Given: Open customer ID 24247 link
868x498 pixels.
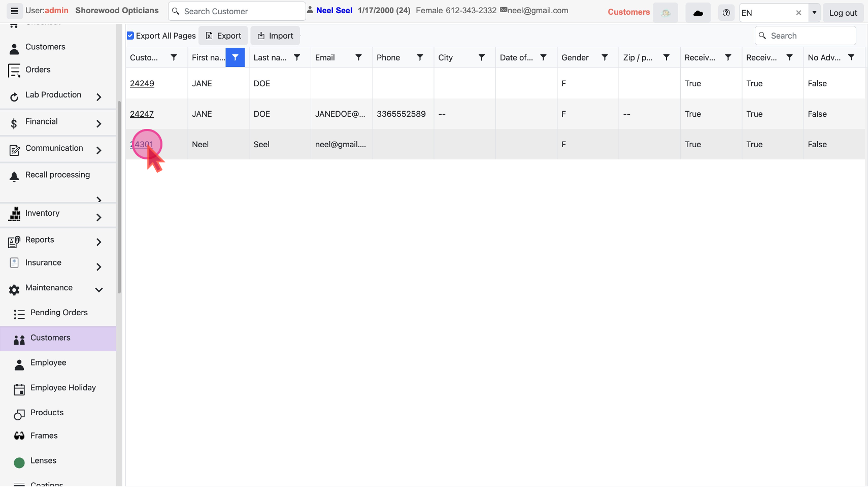Looking at the screenshot, I should tap(142, 114).
